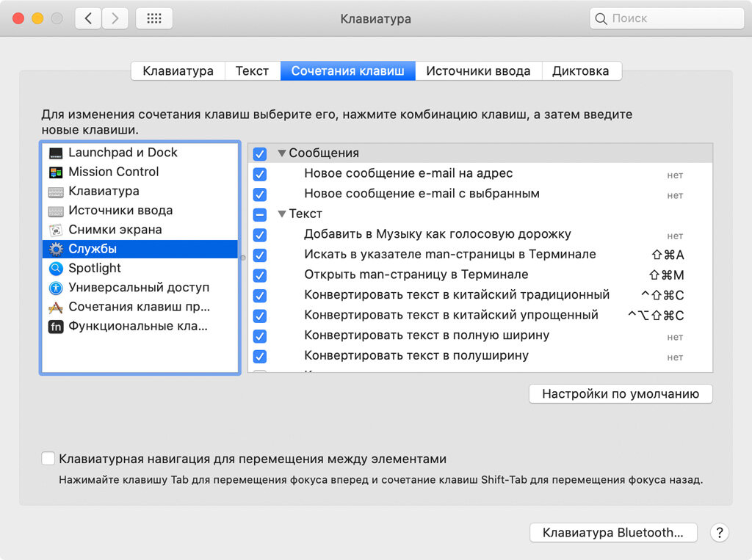The height and width of the screenshot is (560, 752).
Task: Select Spotlight in the category list
Action: click(140, 268)
